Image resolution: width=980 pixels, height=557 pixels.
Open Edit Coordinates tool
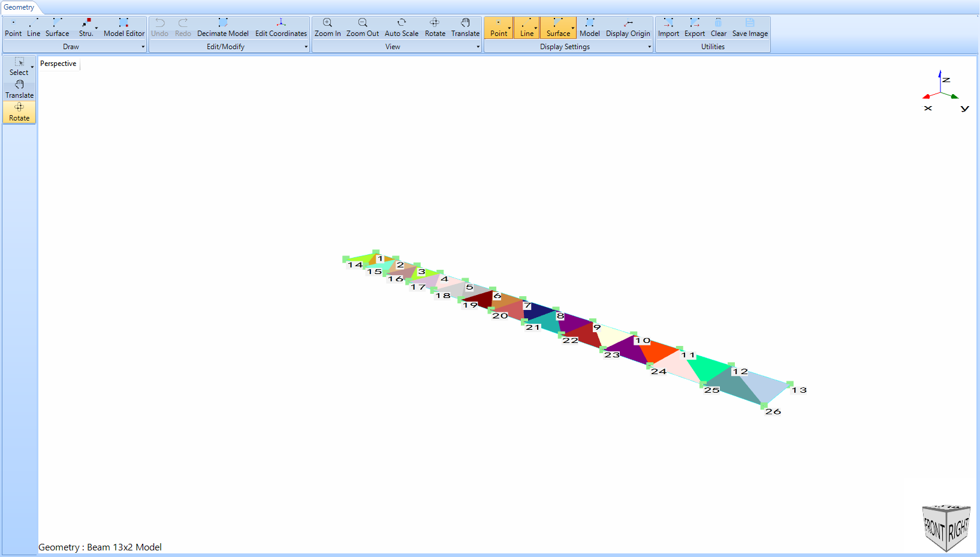tap(281, 28)
